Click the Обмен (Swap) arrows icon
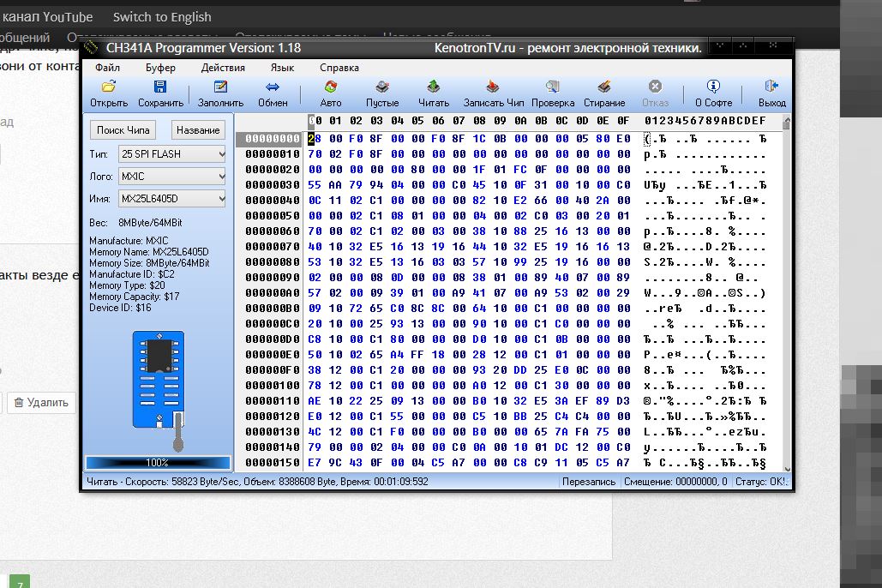 [x=273, y=87]
